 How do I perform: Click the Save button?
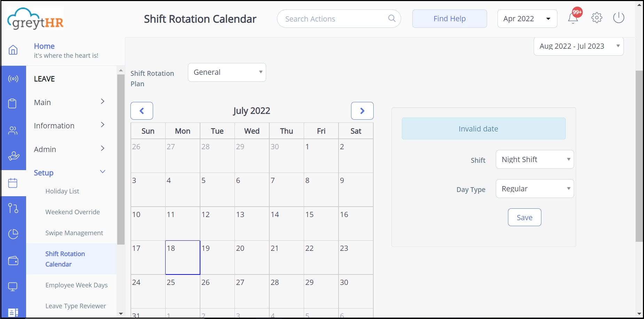tap(524, 217)
